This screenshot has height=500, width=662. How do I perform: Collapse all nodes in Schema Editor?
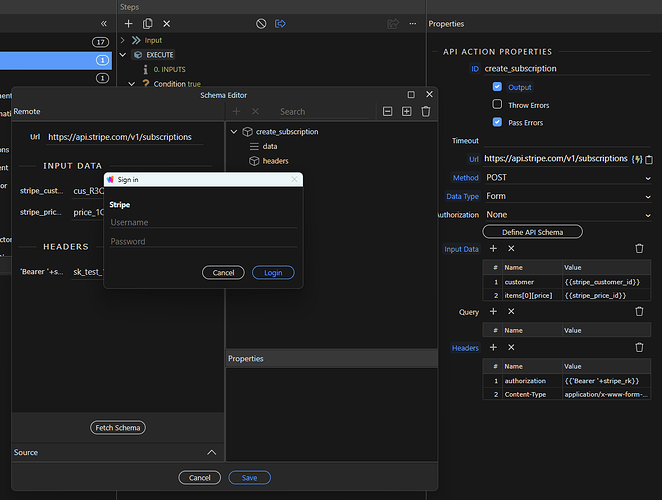[387, 111]
